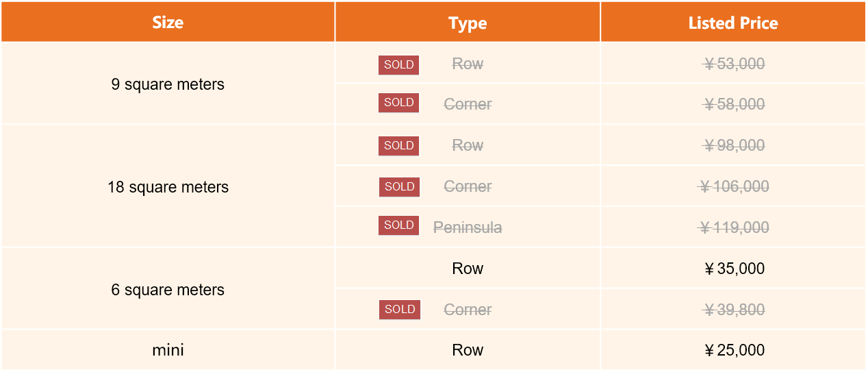
Task: Click the struck-through Peninsula type text
Action: coord(468,227)
